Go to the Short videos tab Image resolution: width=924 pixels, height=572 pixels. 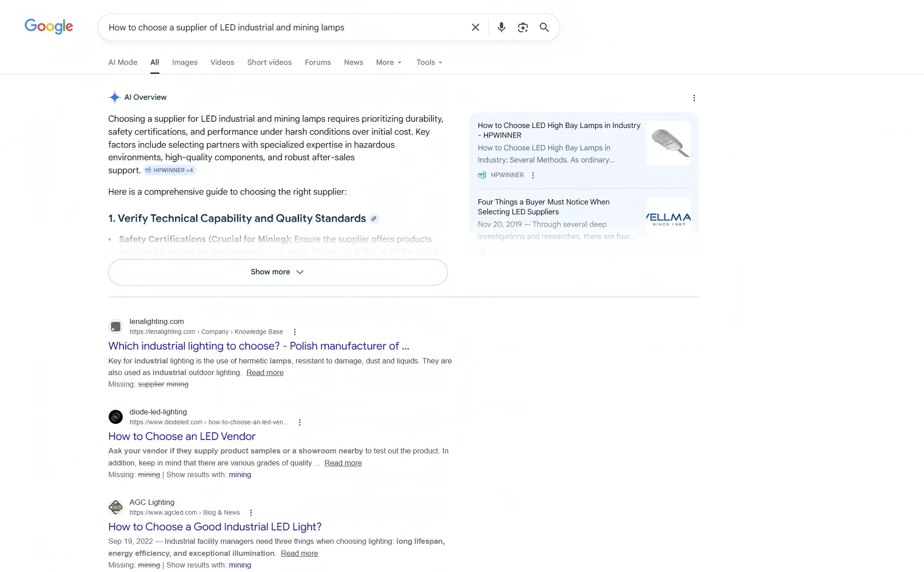point(269,62)
